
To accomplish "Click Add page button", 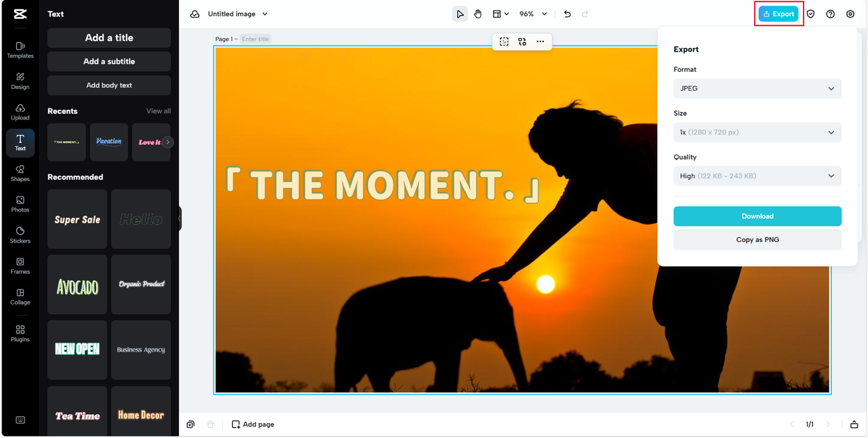I will [x=253, y=424].
